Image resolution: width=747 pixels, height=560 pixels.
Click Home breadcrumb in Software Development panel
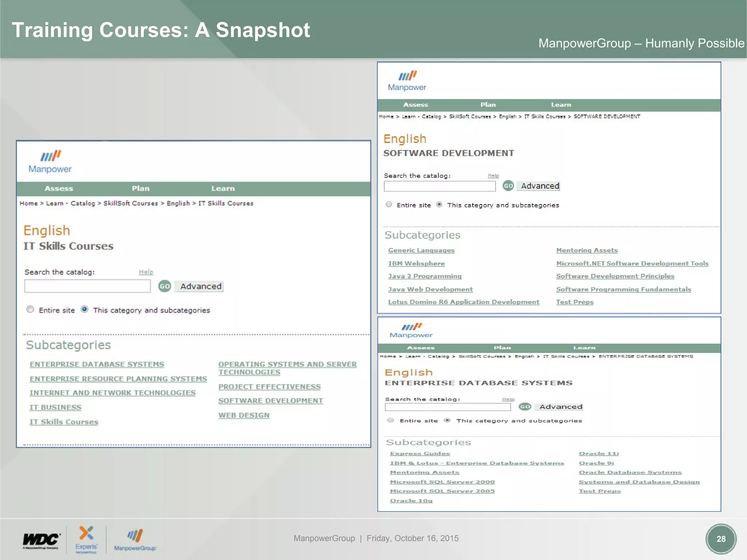(x=386, y=116)
